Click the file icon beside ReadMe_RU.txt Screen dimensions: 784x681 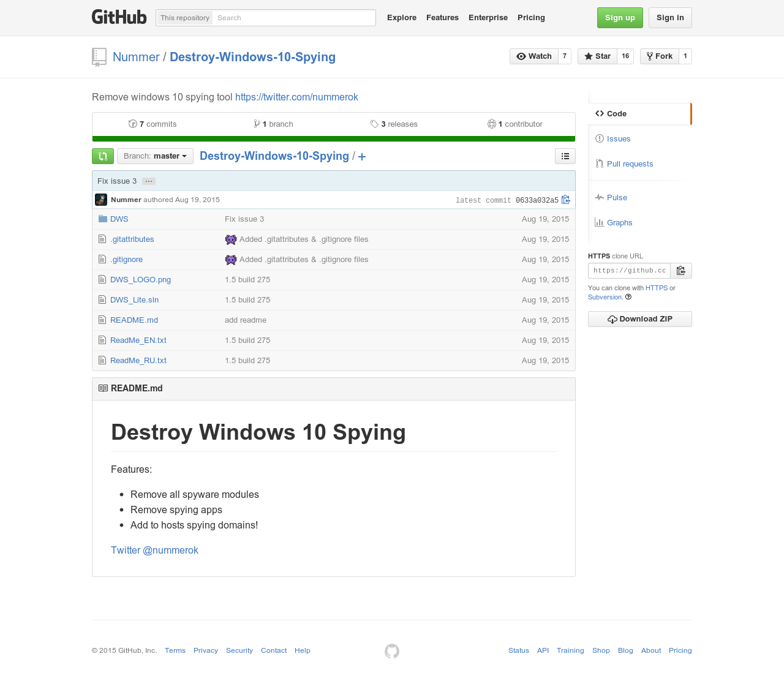click(x=102, y=361)
